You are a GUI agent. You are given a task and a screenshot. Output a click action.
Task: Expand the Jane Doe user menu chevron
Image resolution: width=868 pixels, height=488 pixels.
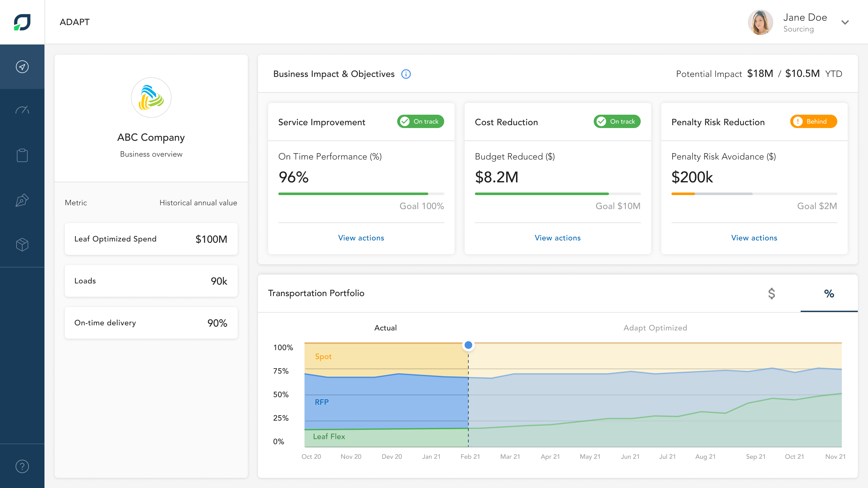(x=845, y=23)
